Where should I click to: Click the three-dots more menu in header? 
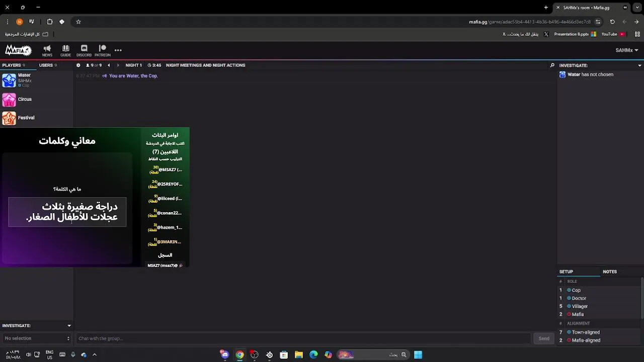118,50
